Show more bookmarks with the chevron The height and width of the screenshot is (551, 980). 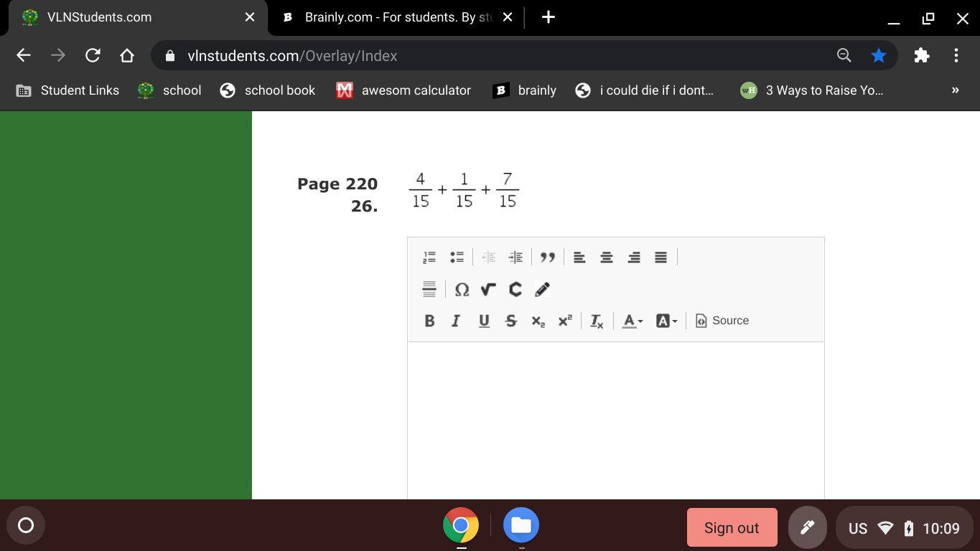click(955, 90)
